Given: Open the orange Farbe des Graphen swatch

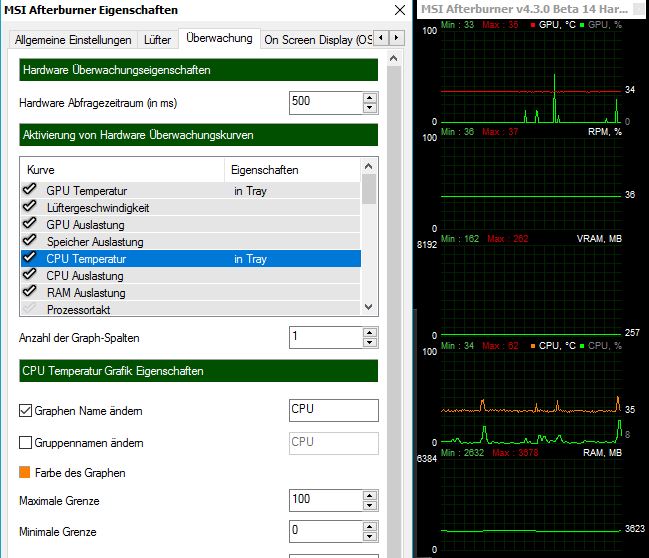Looking at the screenshot, I should coord(25,472).
